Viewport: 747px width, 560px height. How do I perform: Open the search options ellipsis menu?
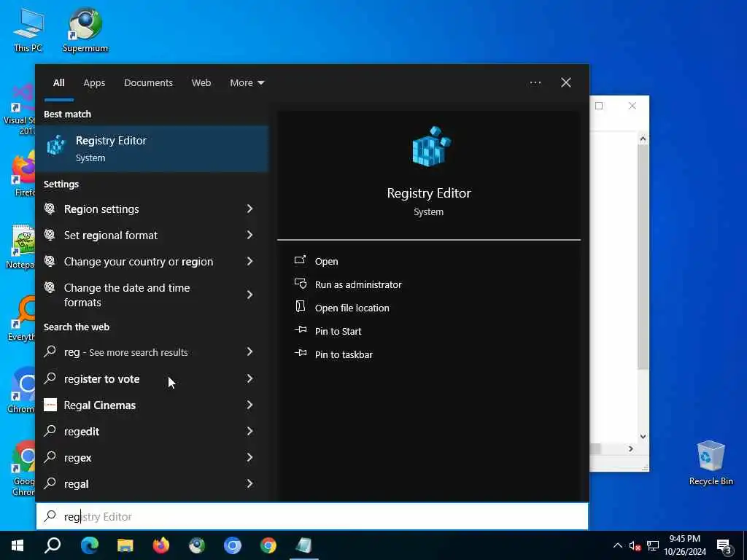pyautogui.click(x=535, y=83)
